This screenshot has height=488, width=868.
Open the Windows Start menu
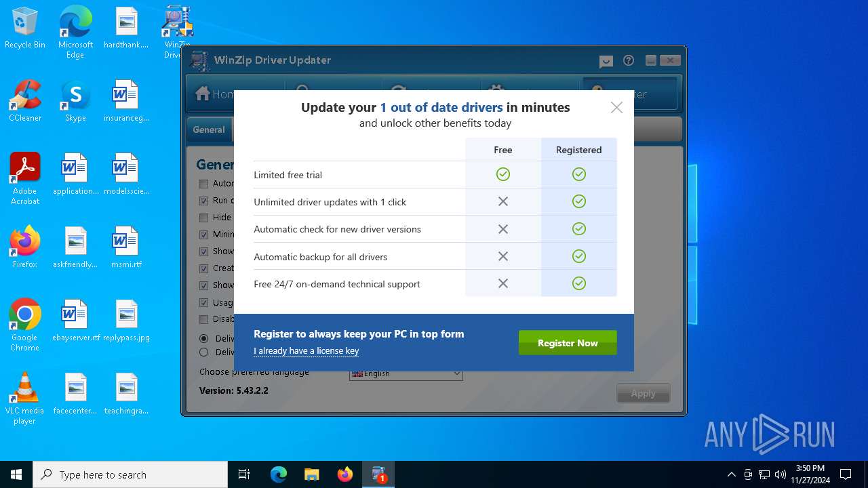coord(16,474)
